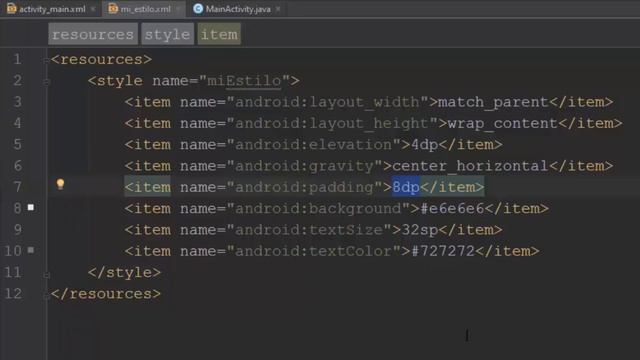Collapse the resources tag fold on line 1
This screenshot has width=640, height=360.
(x=46, y=60)
